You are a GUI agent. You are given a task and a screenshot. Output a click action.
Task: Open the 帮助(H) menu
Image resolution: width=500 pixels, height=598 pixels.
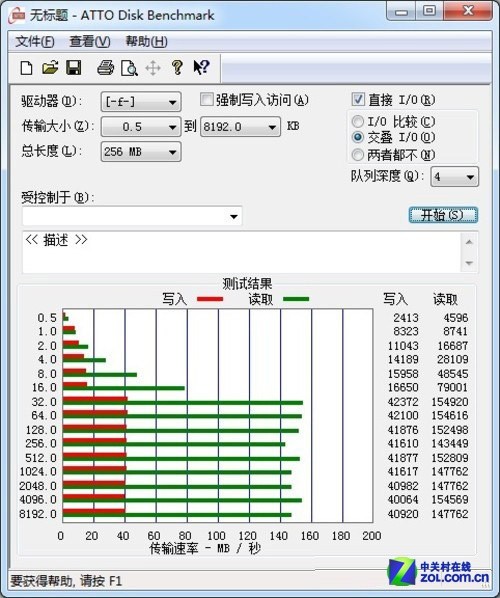pyautogui.click(x=146, y=41)
